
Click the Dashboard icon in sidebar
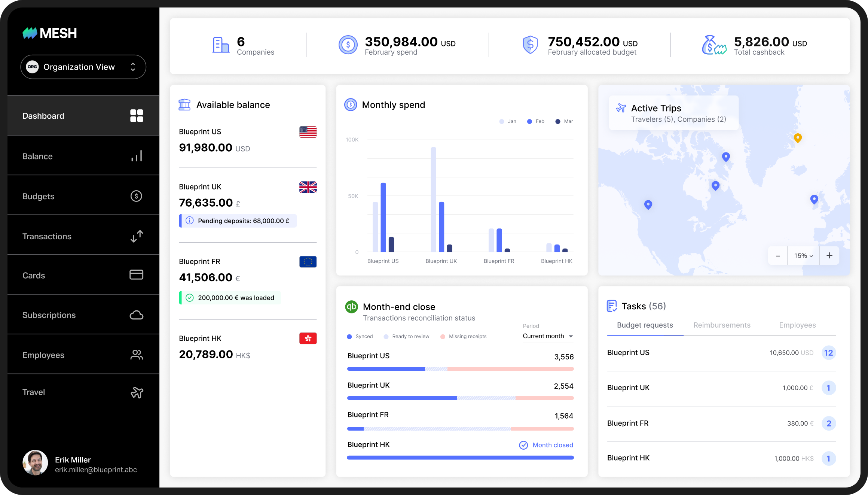pyautogui.click(x=137, y=116)
